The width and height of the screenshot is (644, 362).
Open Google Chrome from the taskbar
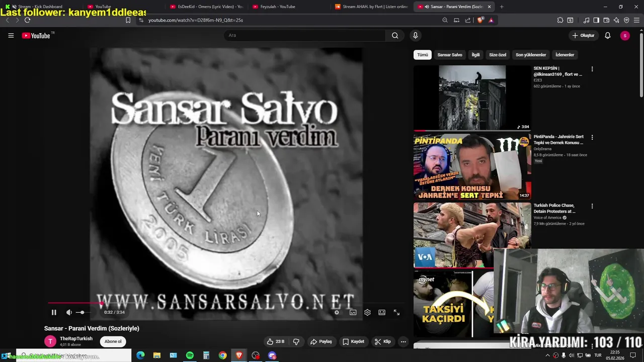[x=222, y=355]
